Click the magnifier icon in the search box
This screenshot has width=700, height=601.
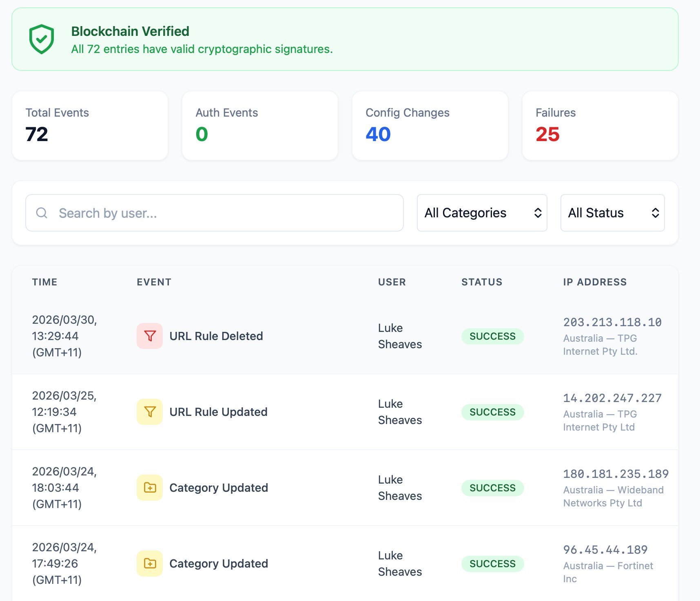[42, 213]
